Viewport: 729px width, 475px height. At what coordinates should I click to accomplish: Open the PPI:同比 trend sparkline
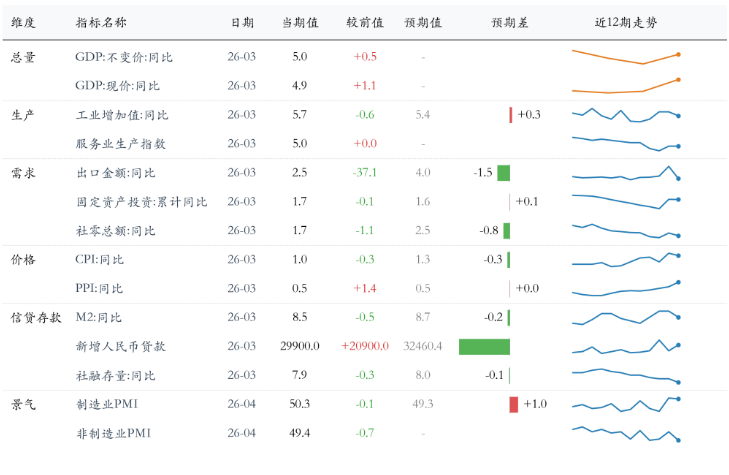626,289
